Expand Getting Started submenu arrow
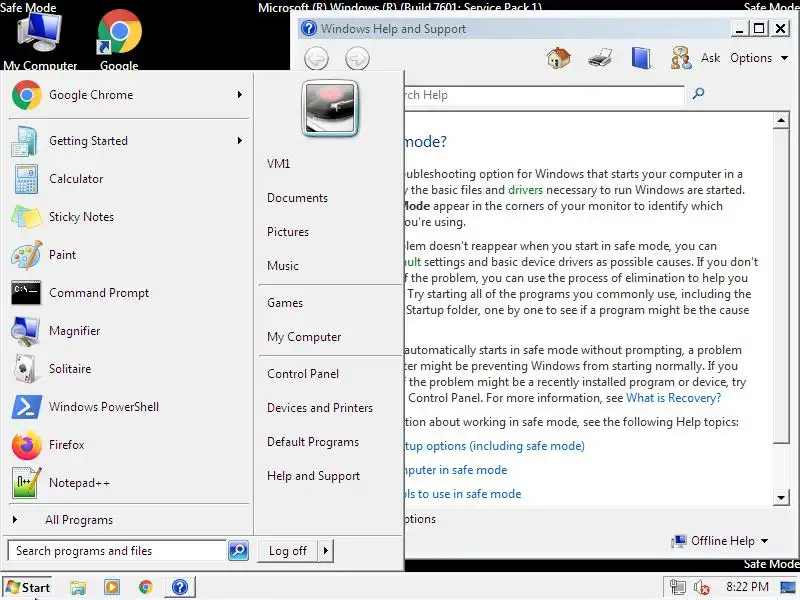This screenshot has height=600, width=800. [240, 141]
